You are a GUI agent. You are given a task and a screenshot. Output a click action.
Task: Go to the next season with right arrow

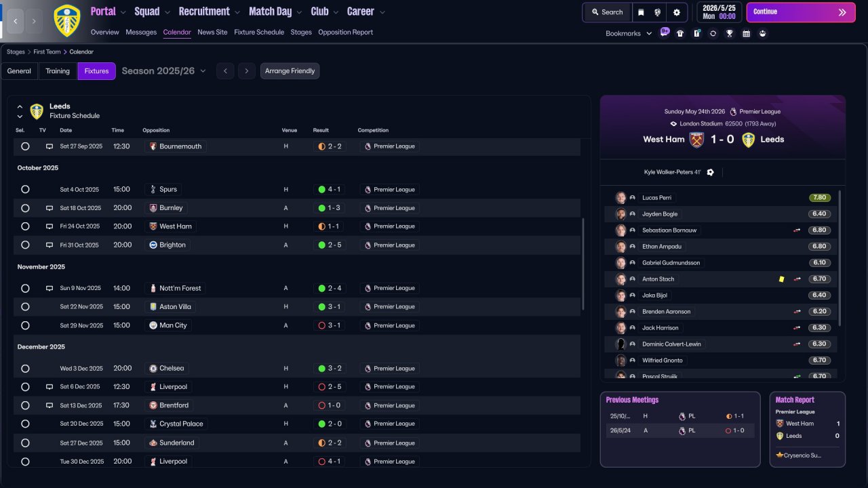click(x=247, y=71)
